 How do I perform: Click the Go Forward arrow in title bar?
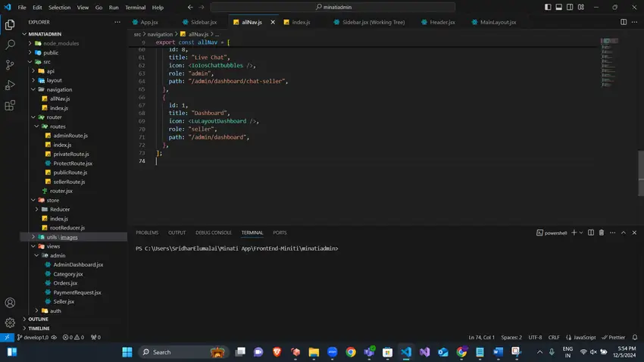pyautogui.click(x=202, y=7)
